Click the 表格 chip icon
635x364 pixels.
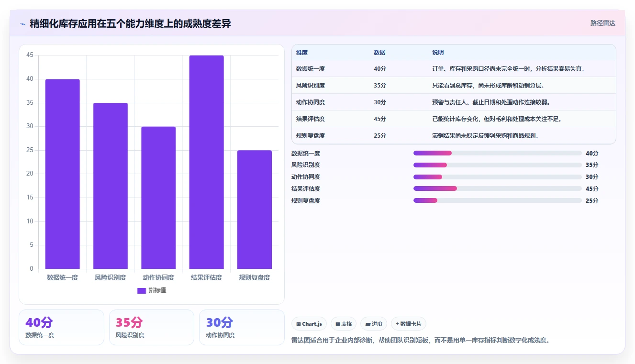(338, 324)
